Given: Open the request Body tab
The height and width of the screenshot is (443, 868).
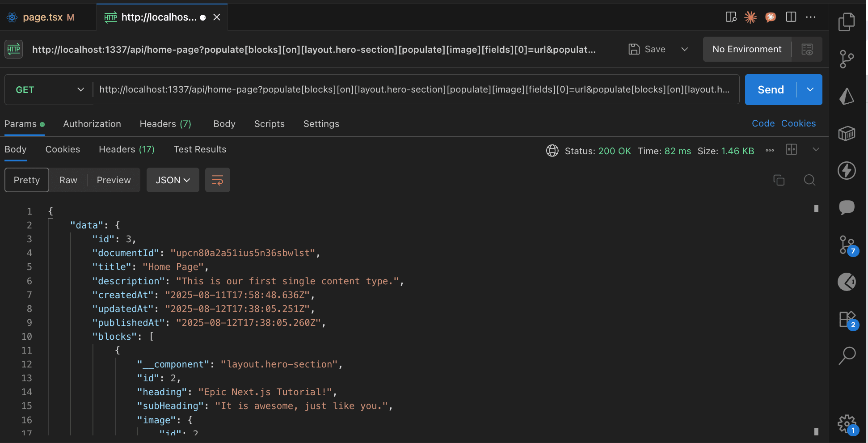Looking at the screenshot, I should pyautogui.click(x=224, y=124).
